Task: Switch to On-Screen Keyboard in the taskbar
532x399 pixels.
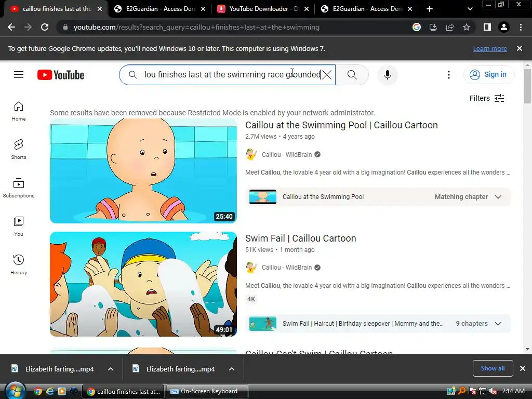Action: click(x=207, y=391)
